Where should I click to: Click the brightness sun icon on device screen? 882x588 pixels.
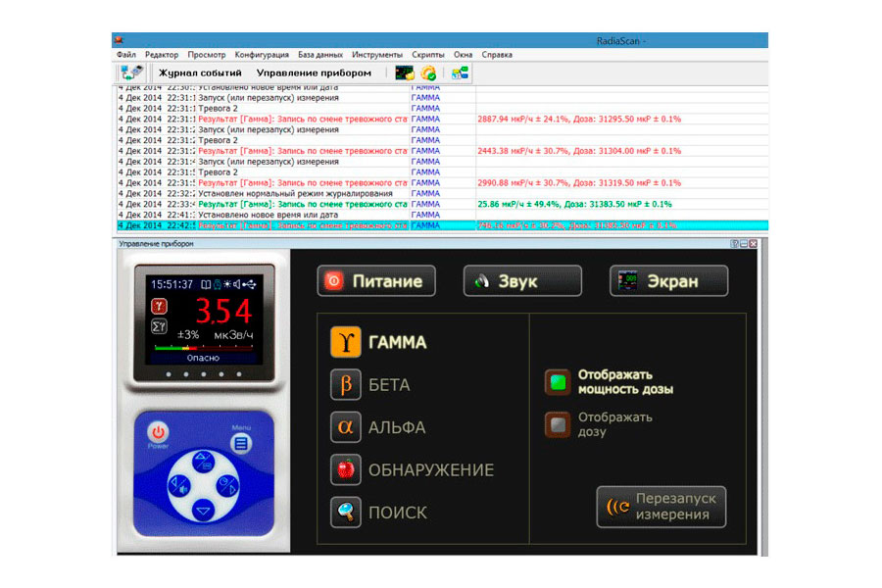(227, 285)
